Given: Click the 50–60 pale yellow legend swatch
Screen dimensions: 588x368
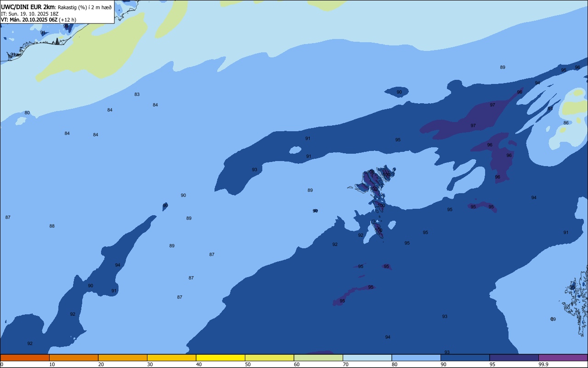Looking at the screenshot, I should tap(269, 357).
